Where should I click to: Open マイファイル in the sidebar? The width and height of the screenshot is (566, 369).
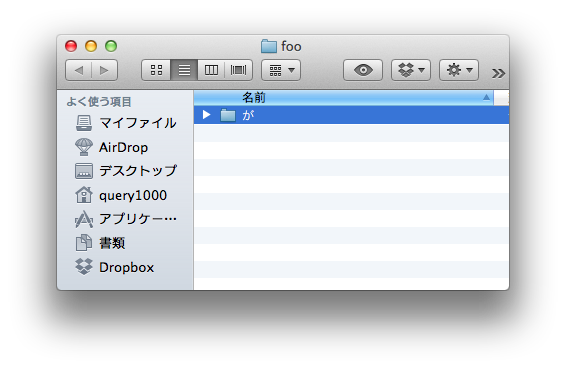[x=125, y=123]
